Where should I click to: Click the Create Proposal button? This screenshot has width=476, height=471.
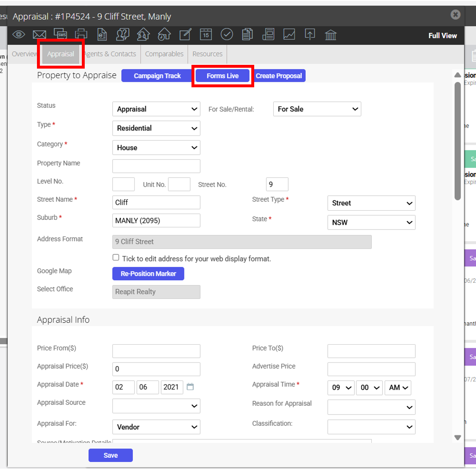click(279, 76)
